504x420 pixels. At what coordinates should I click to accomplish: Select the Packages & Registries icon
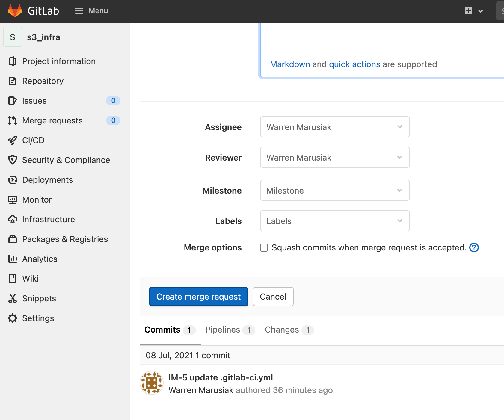[12, 239]
